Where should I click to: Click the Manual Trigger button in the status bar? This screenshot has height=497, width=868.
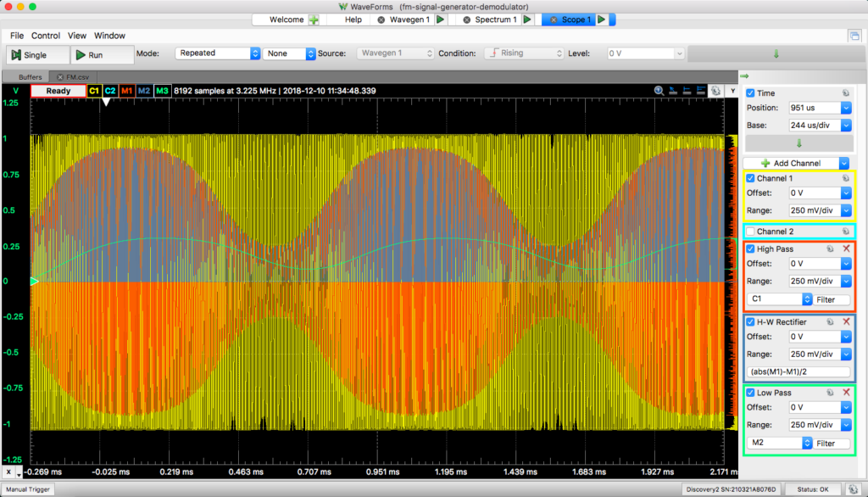point(29,489)
